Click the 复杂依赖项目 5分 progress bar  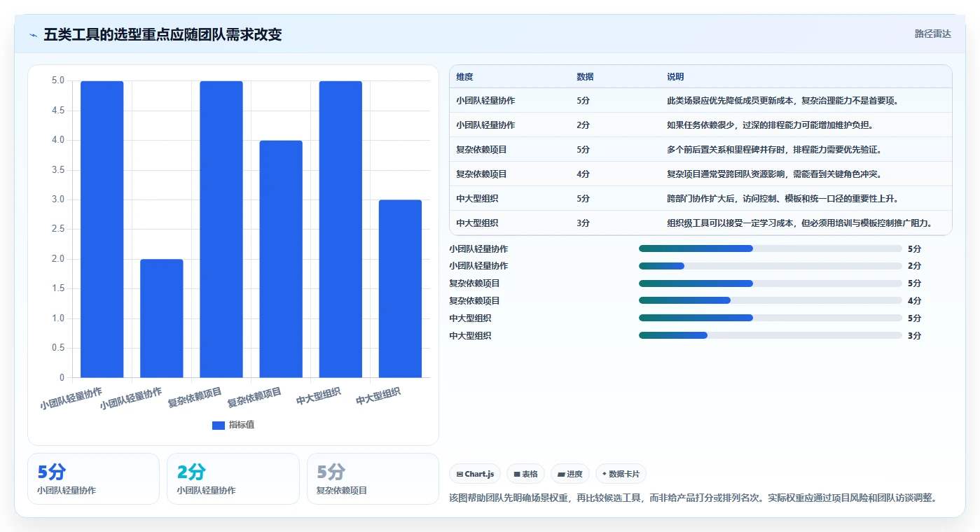click(771, 283)
